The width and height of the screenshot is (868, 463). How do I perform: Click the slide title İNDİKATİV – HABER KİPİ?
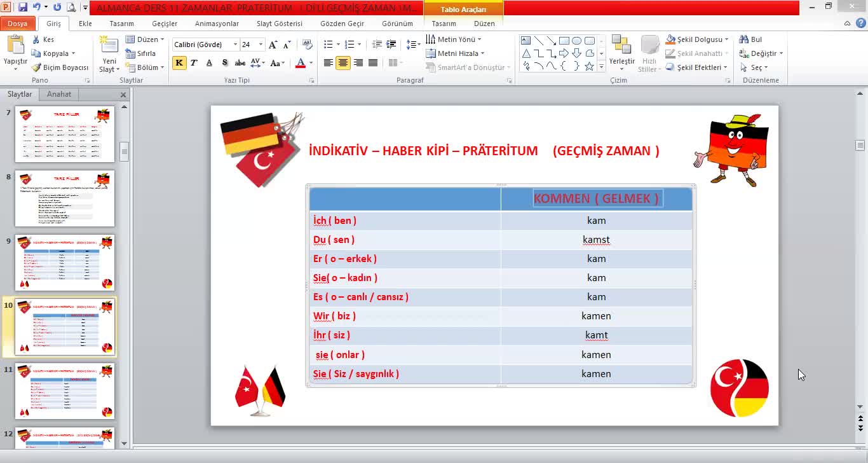(484, 151)
